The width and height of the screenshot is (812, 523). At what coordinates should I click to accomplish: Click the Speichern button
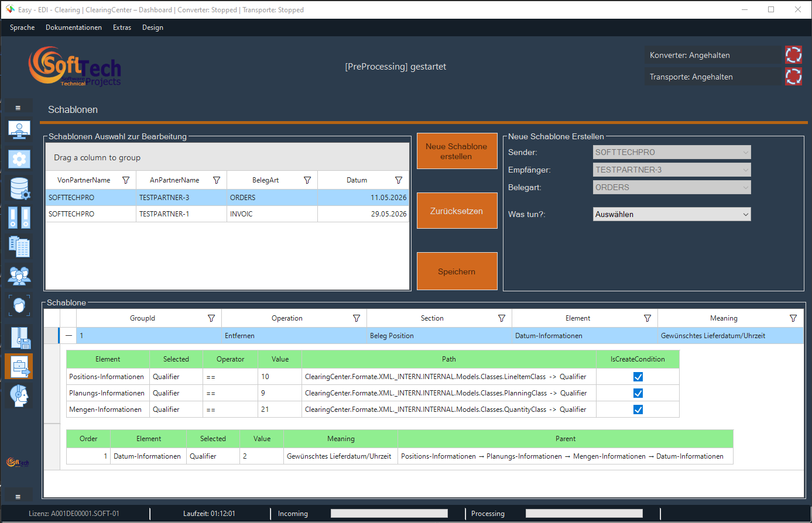click(457, 271)
